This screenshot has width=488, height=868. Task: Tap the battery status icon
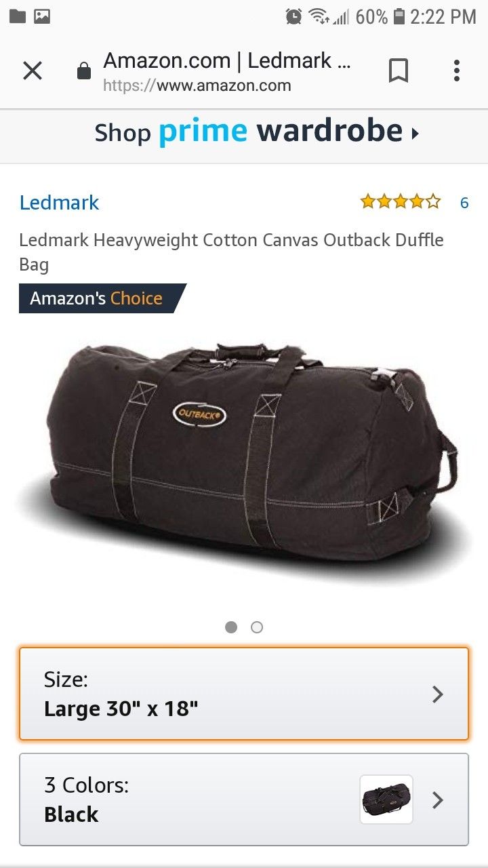pyautogui.click(x=399, y=17)
